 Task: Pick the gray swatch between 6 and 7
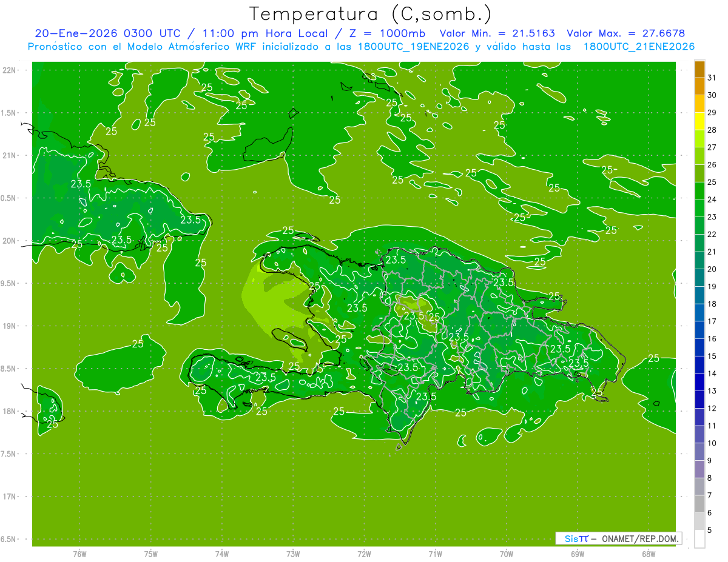pyautogui.click(x=699, y=504)
